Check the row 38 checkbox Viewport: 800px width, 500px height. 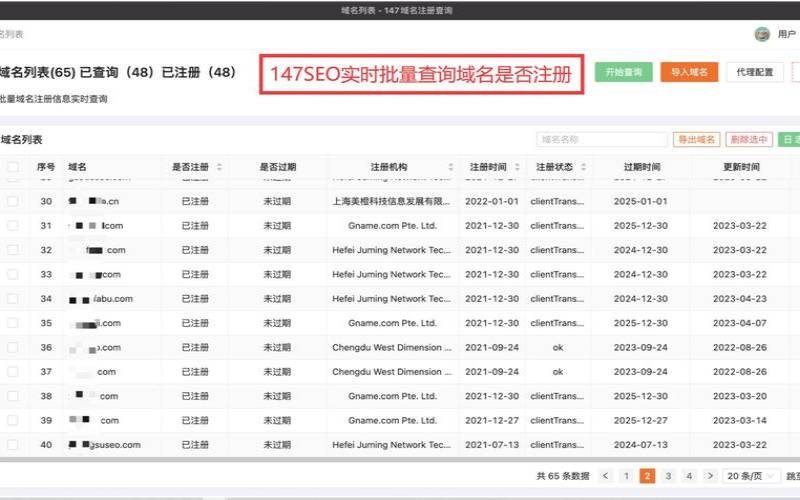[x=13, y=396]
